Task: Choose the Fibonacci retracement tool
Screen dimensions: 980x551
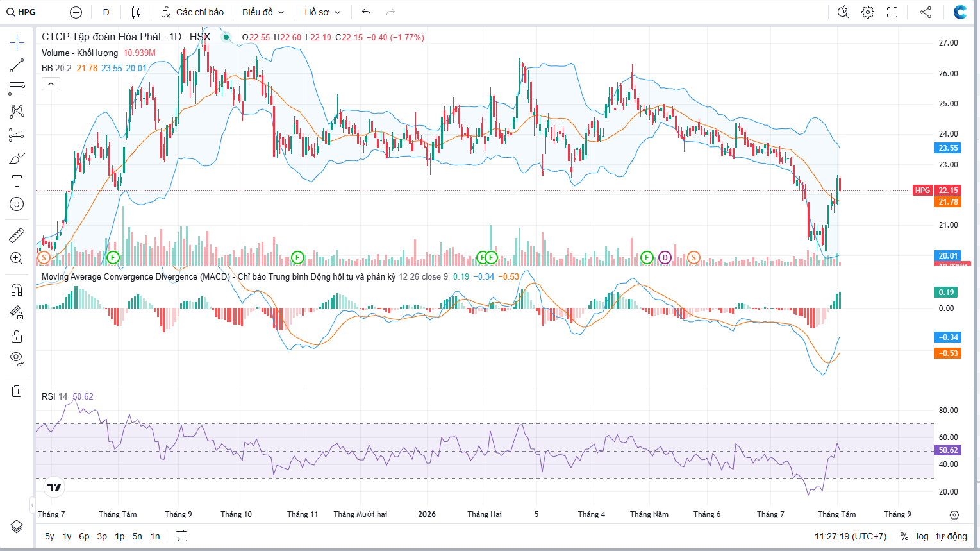Action: (x=17, y=89)
